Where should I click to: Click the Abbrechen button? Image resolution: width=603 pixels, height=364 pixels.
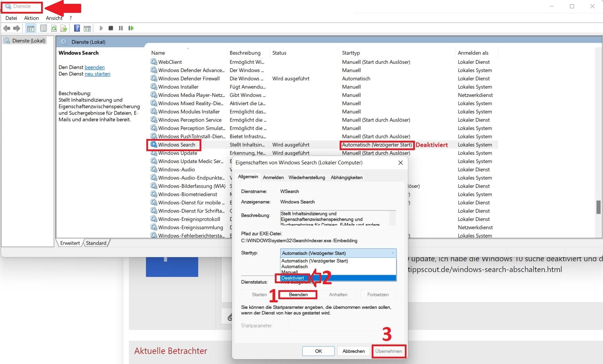(354, 351)
